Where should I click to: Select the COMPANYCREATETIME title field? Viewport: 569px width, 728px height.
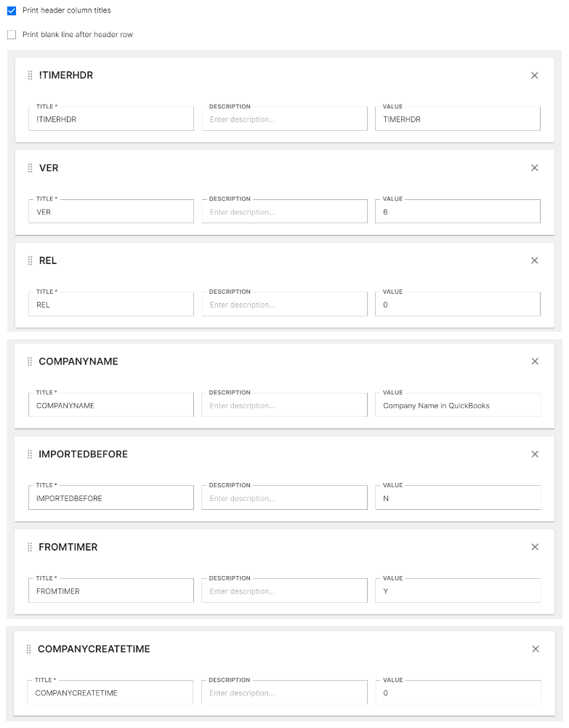pos(111,693)
